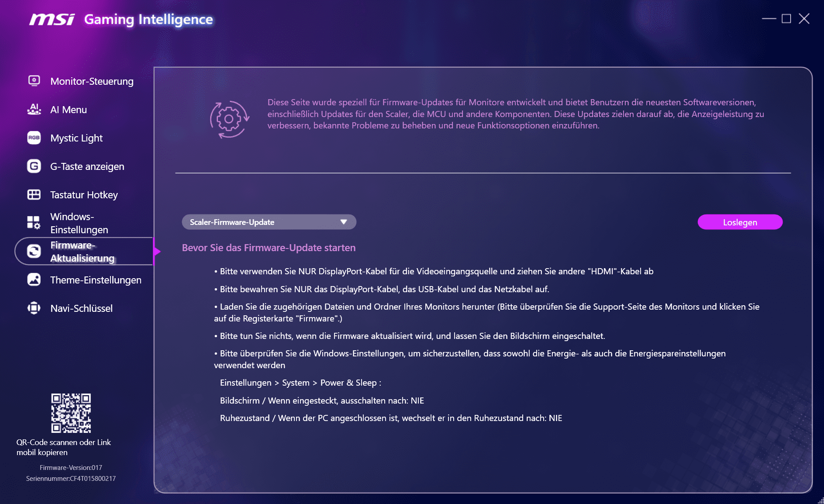Image resolution: width=824 pixels, height=504 pixels.
Task: Click the line about NUR DisplayPort-Kabel für Videoeingangsquelle
Action: [434, 271]
